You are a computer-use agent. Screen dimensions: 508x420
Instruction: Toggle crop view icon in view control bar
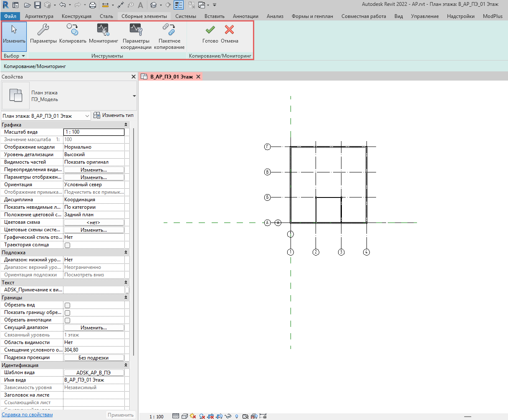coord(210,416)
